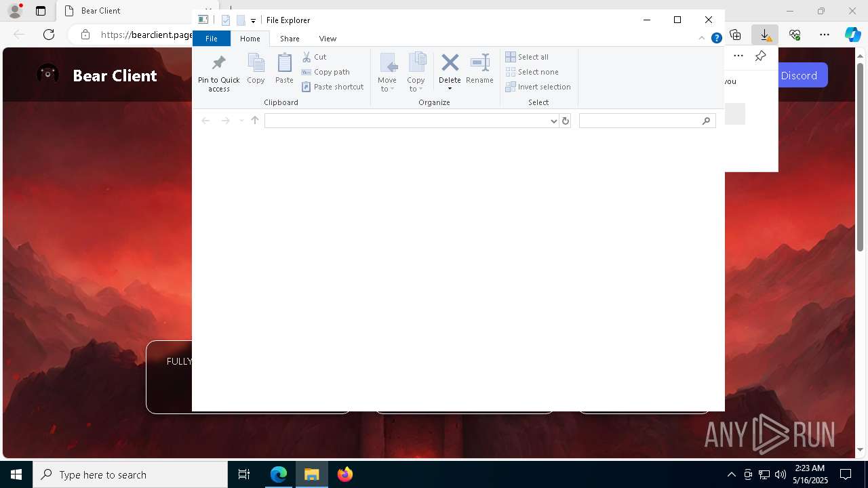
Task: Open File Explorer from taskbar
Action: [x=312, y=474]
